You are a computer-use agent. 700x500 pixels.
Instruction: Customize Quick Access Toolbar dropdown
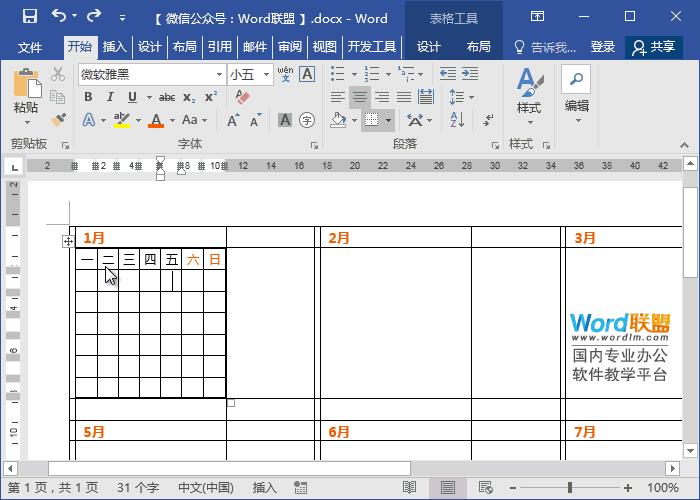[122, 18]
